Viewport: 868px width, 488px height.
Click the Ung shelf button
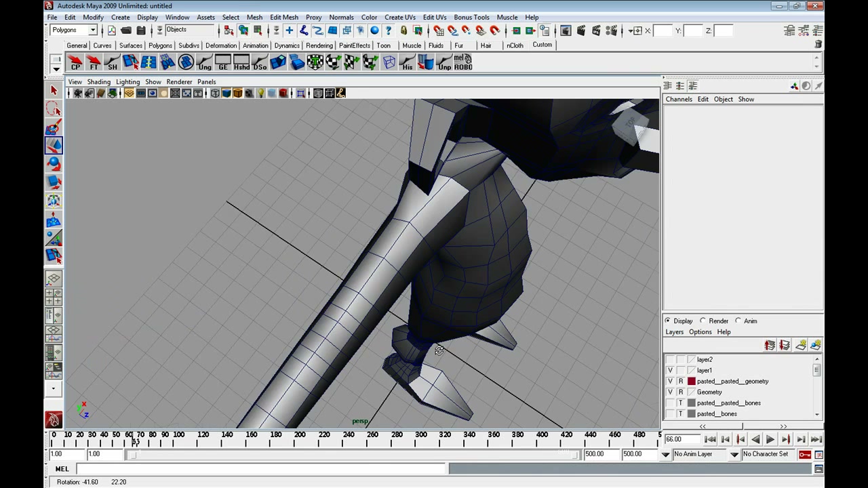[x=204, y=63]
